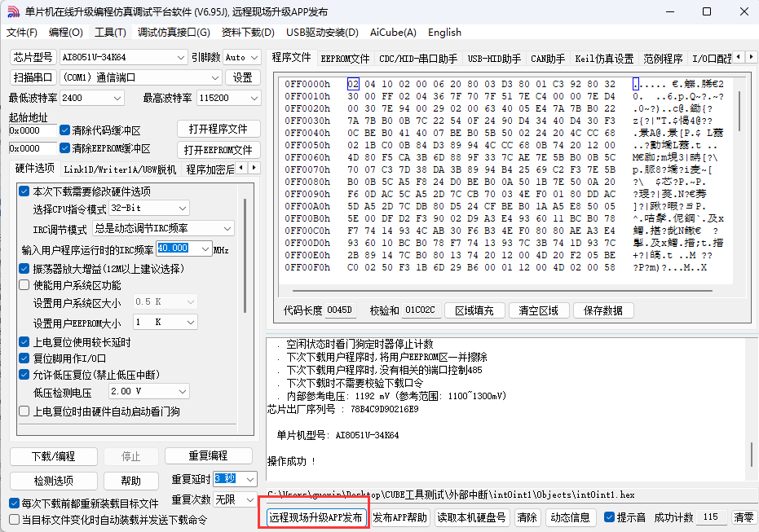
Task: Open the 编程(O) menu
Action: (x=66, y=33)
